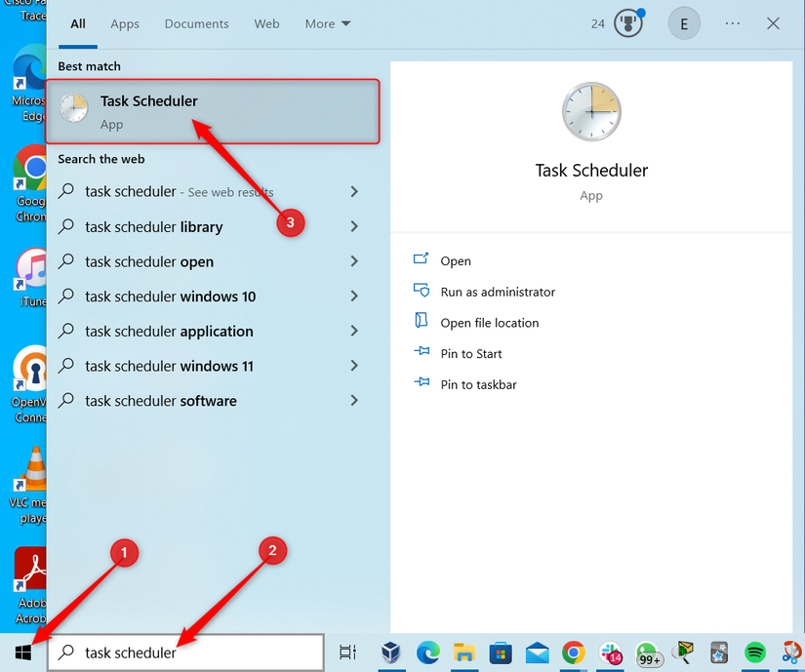The width and height of the screenshot is (805, 672).
Task: Launch Spotify from the taskbar
Action: coord(753,652)
